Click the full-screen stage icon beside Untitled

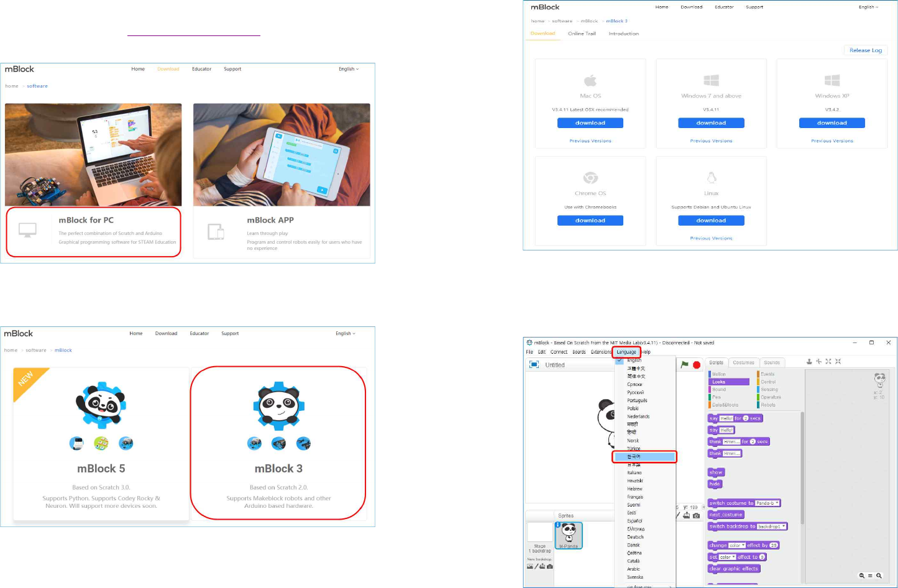point(534,365)
